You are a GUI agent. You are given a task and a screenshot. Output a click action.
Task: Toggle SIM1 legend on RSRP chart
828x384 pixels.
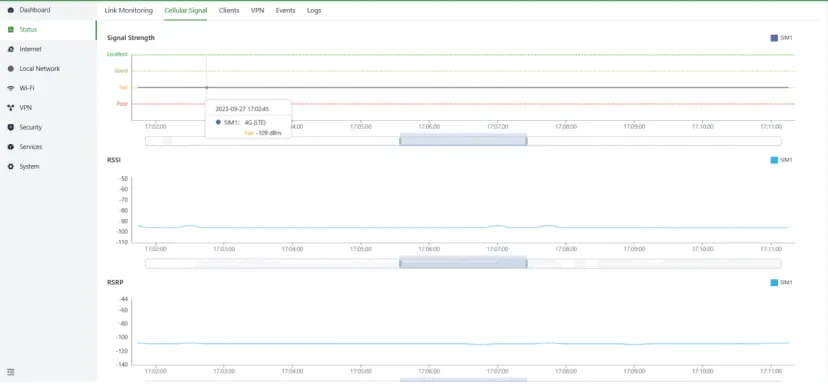click(x=782, y=283)
